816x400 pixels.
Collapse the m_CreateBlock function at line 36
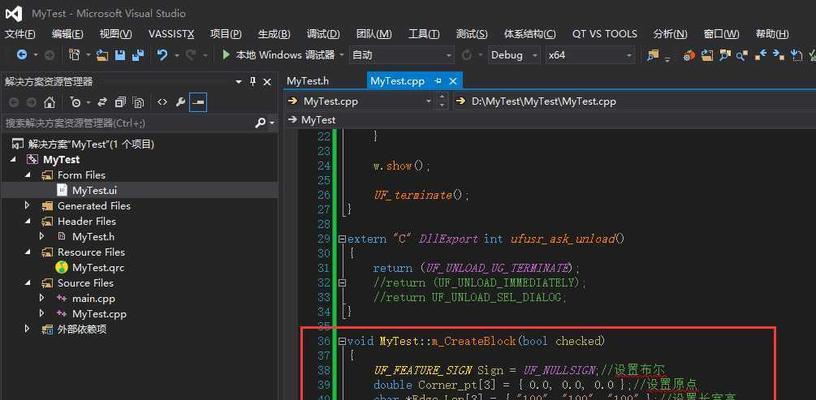point(342,342)
